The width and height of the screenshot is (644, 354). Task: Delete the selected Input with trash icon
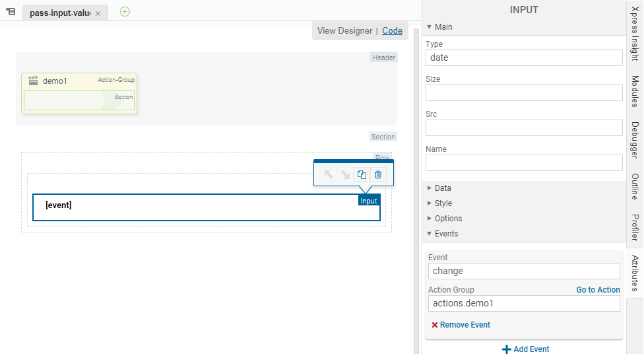[378, 175]
